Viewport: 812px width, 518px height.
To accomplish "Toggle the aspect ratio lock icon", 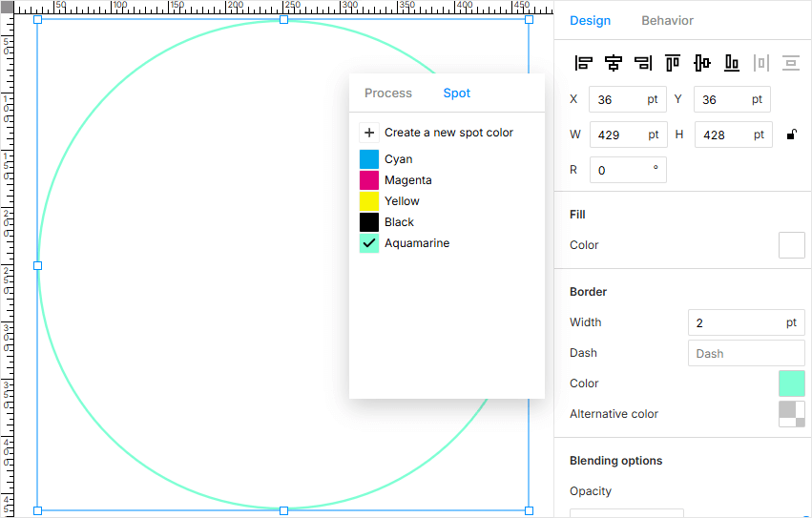I will [x=792, y=135].
